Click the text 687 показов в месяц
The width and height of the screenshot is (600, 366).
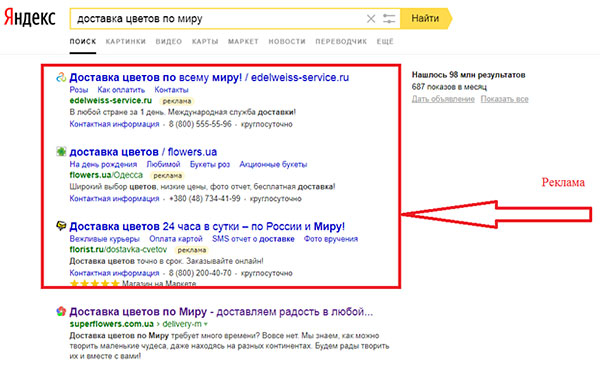tap(449, 87)
